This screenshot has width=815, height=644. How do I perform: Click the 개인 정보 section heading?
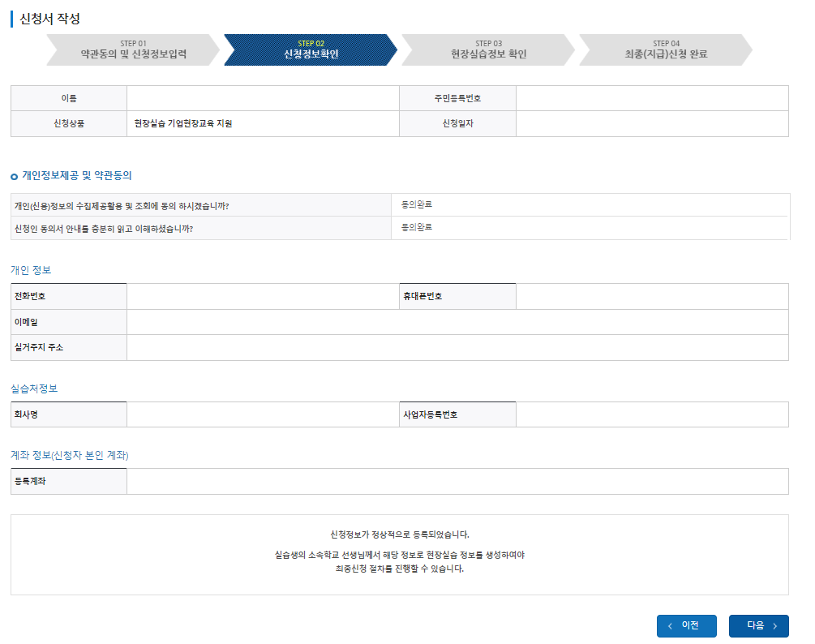click(x=31, y=270)
